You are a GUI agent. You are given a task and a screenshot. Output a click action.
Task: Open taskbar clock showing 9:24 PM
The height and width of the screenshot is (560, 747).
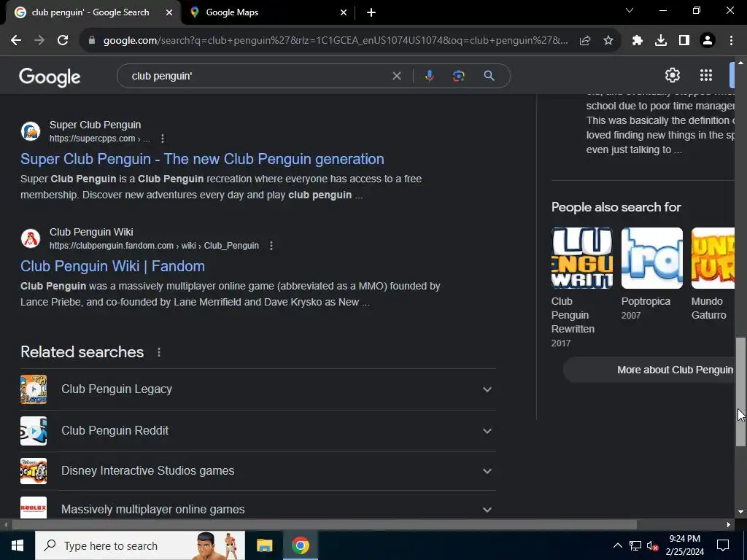pos(684,545)
